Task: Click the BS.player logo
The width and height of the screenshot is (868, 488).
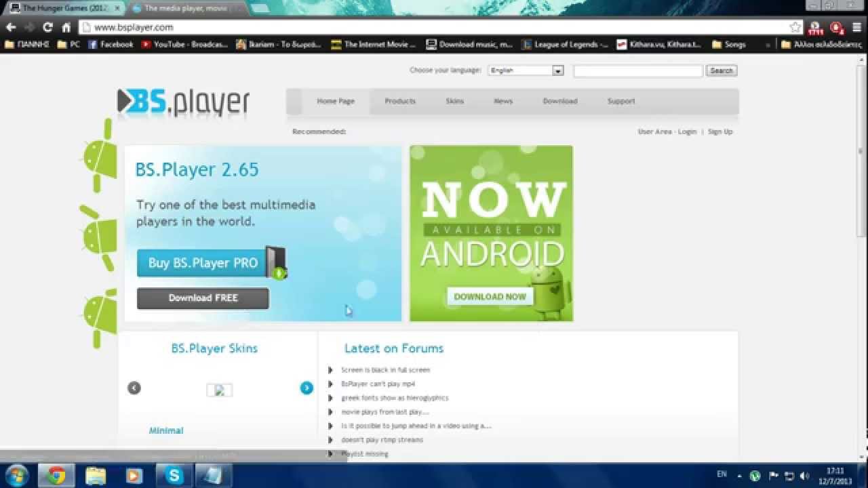Action: 183,102
